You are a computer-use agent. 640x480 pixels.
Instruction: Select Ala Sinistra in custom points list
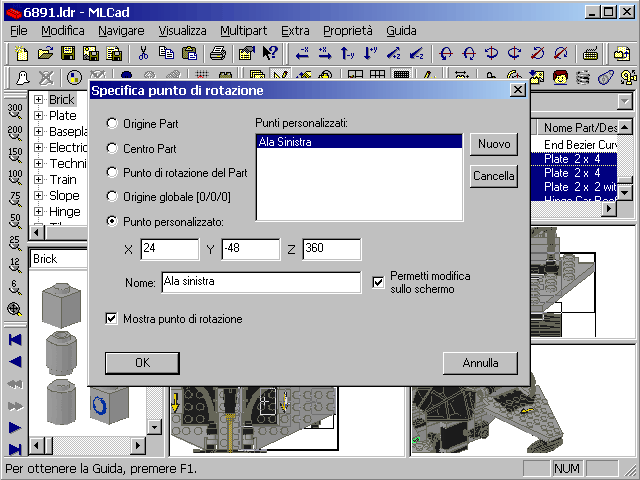[359, 142]
